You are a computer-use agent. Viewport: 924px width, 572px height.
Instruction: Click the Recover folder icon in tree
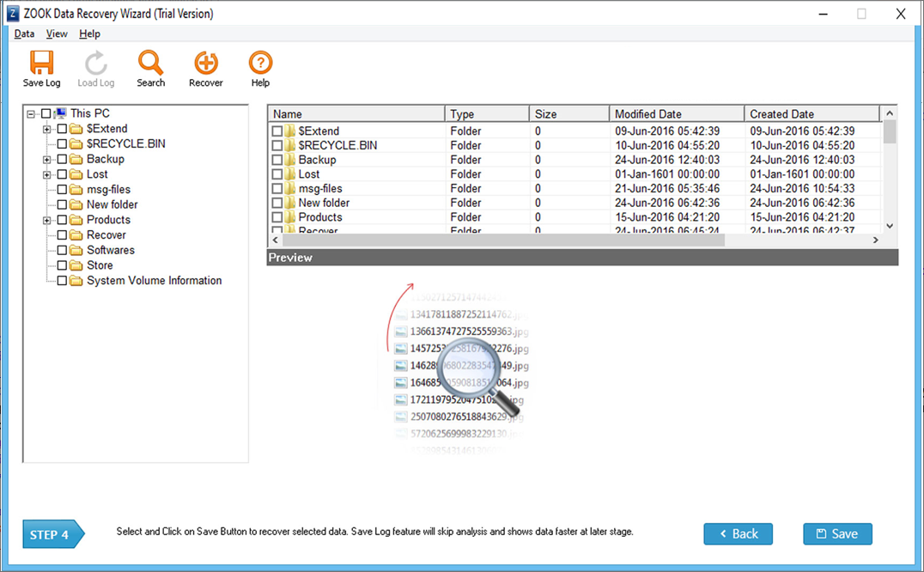(76, 235)
